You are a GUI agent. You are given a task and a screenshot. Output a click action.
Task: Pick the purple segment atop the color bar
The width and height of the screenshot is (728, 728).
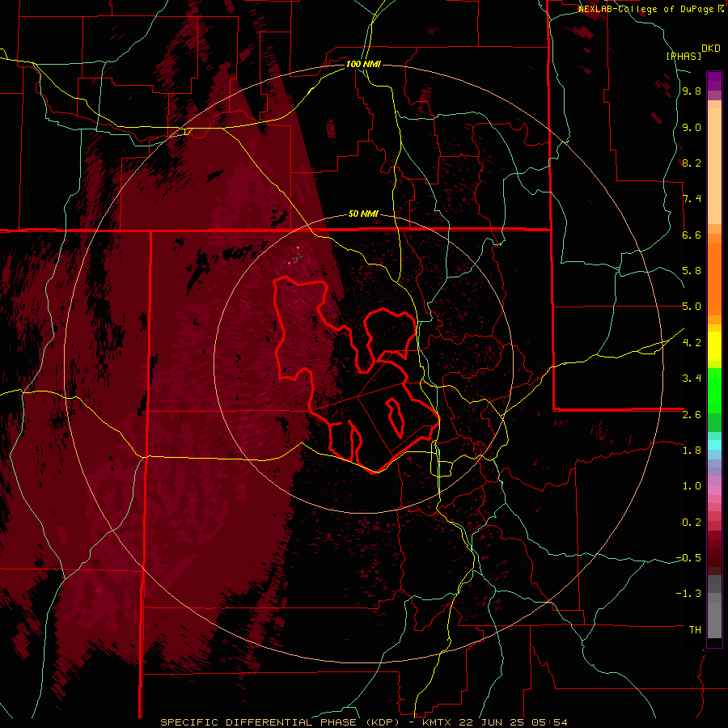tap(714, 81)
